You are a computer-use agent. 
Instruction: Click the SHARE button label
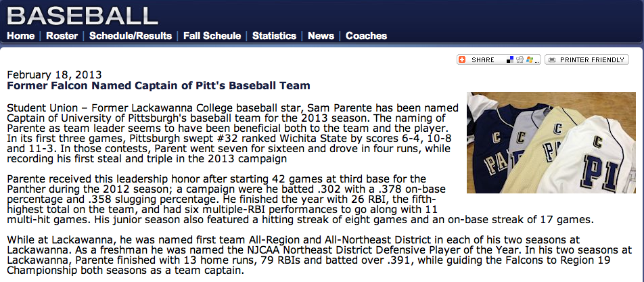[x=483, y=60]
